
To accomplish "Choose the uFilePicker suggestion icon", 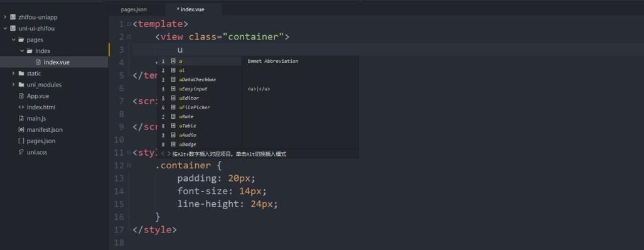I will [x=173, y=107].
